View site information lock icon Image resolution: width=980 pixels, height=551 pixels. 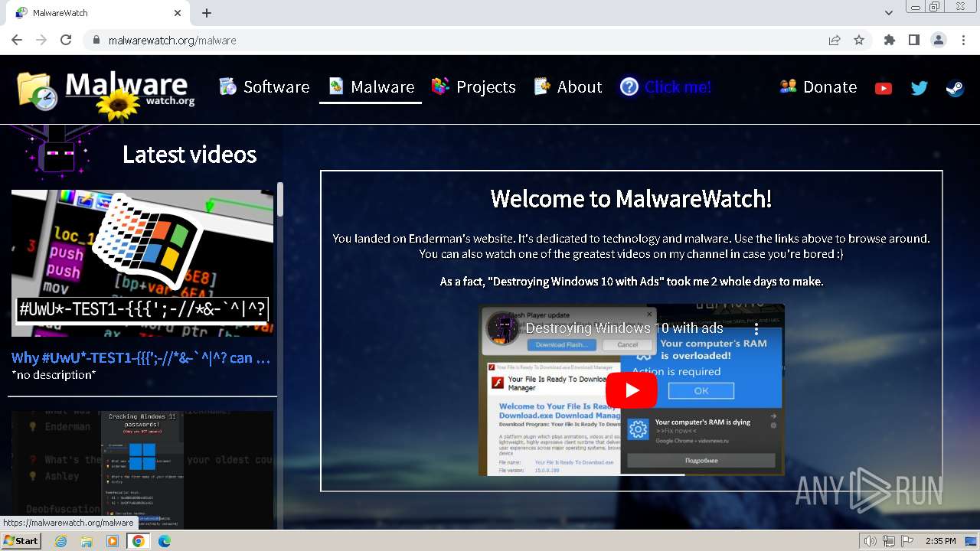coord(96,40)
